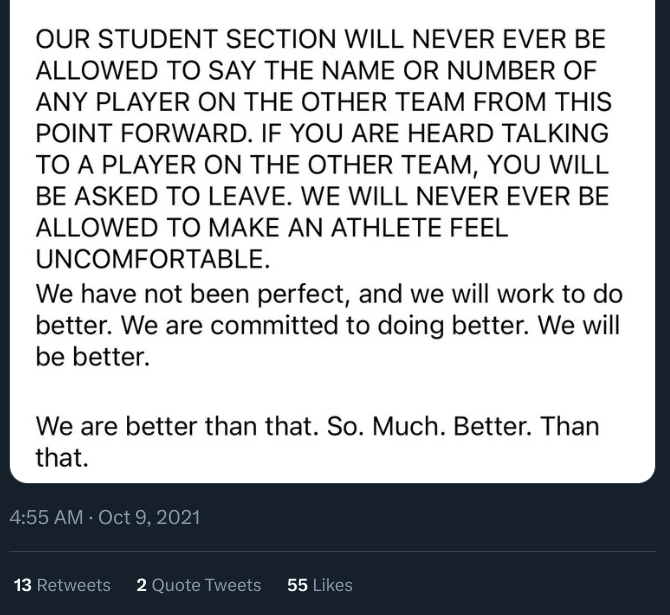
Task: Click the "be better." line in the image
Action: pos(92,357)
